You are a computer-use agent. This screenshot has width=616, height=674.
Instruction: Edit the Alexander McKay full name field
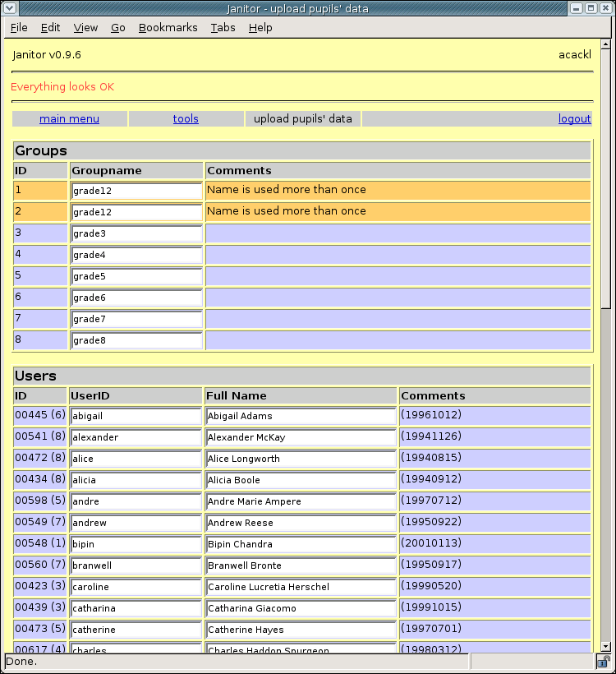tap(301, 437)
